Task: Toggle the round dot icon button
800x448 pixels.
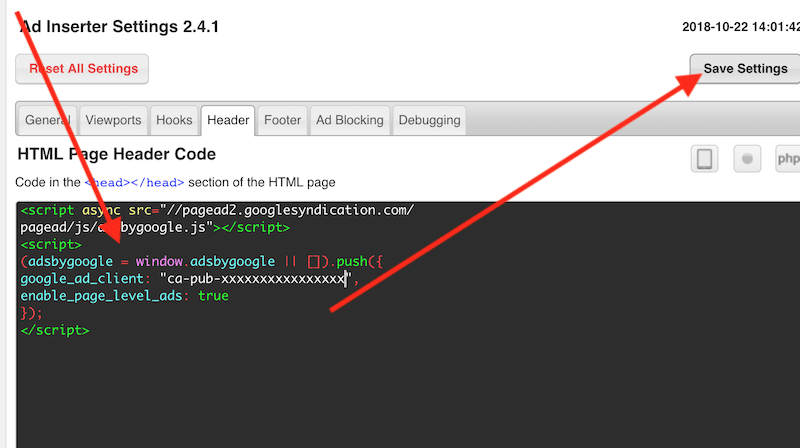Action: pos(747,159)
